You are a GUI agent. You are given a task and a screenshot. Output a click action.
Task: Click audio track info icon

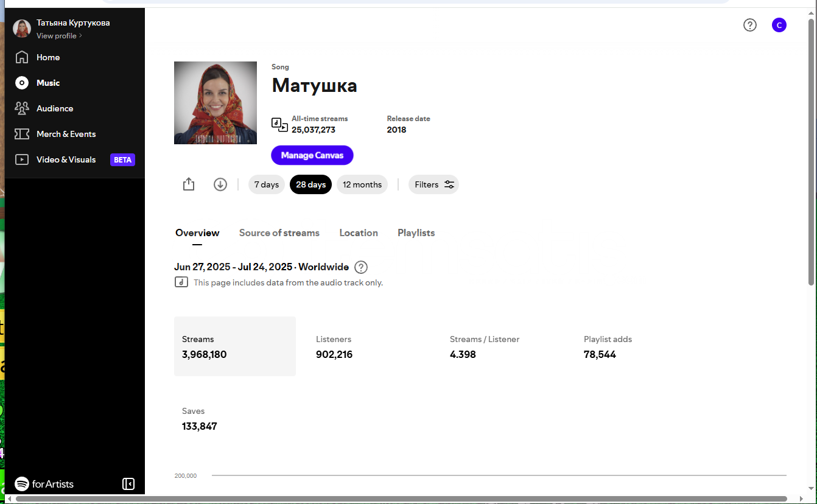click(181, 282)
